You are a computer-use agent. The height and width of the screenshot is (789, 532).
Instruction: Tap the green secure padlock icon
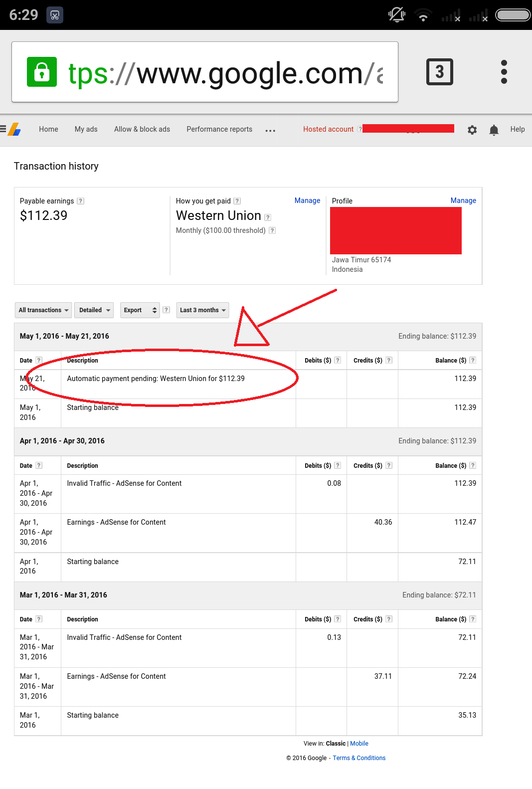click(x=42, y=72)
